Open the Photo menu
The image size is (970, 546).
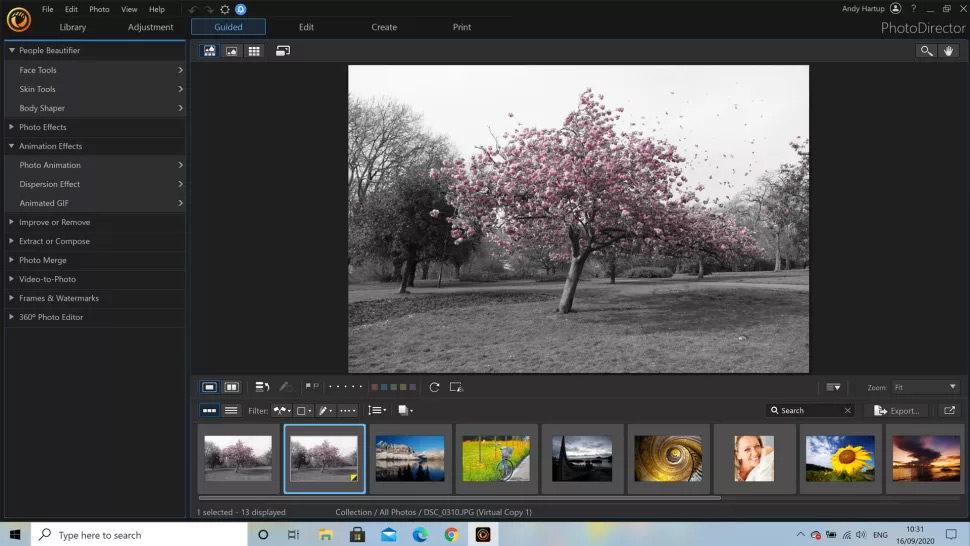click(x=99, y=9)
